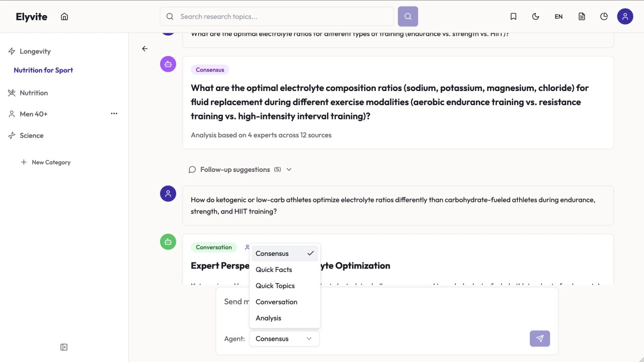644x362 pixels.
Task: Expand the Follow-up suggestions list
Action: (240, 169)
